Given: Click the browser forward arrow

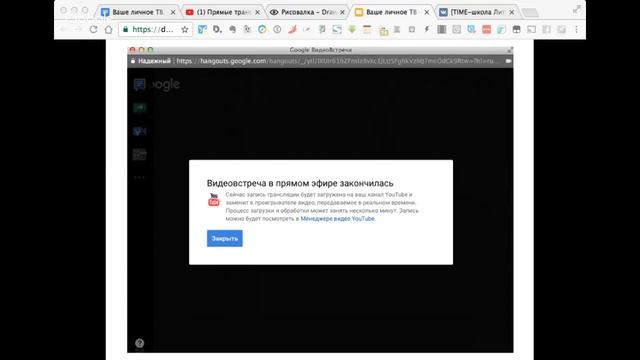Looking at the screenshot, I should 78,29.
